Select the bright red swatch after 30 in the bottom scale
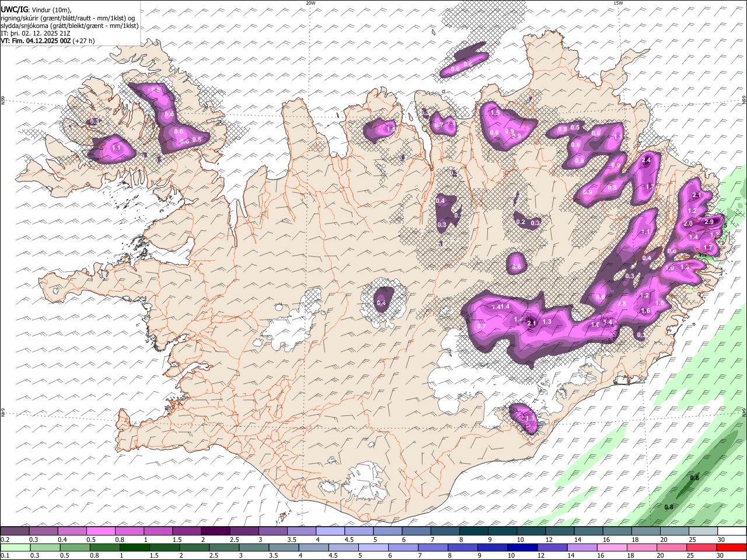 (x=732, y=547)
